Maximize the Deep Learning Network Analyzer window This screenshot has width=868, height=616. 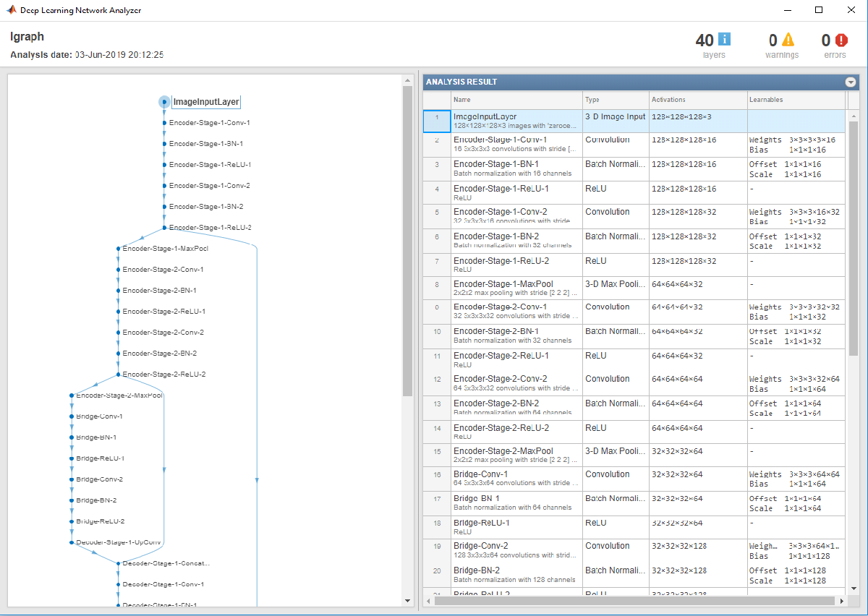[819, 10]
